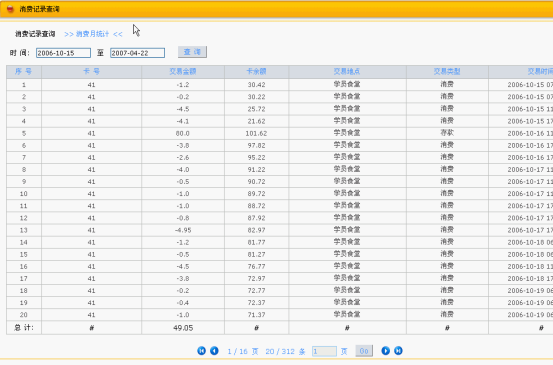Select balance cell 21.62
This screenshot has width=553, height=365.
[256, 121]
